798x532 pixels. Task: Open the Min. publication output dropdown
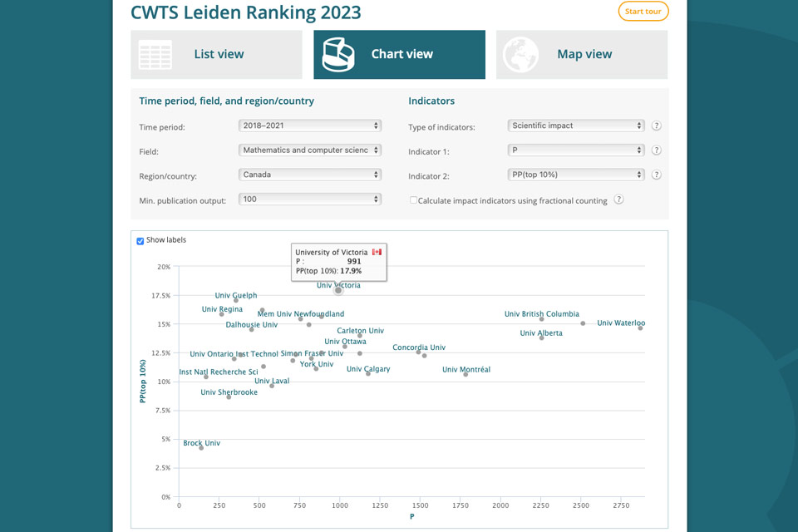[x=310, y=199]
